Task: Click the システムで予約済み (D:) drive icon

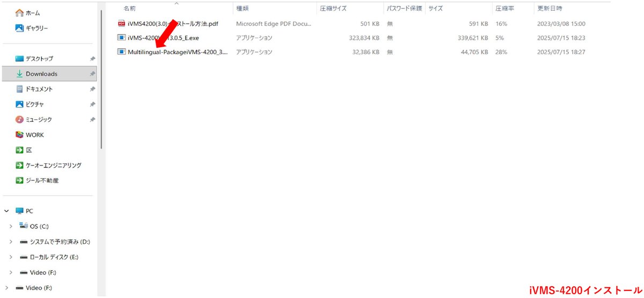Action: (23, 242)
